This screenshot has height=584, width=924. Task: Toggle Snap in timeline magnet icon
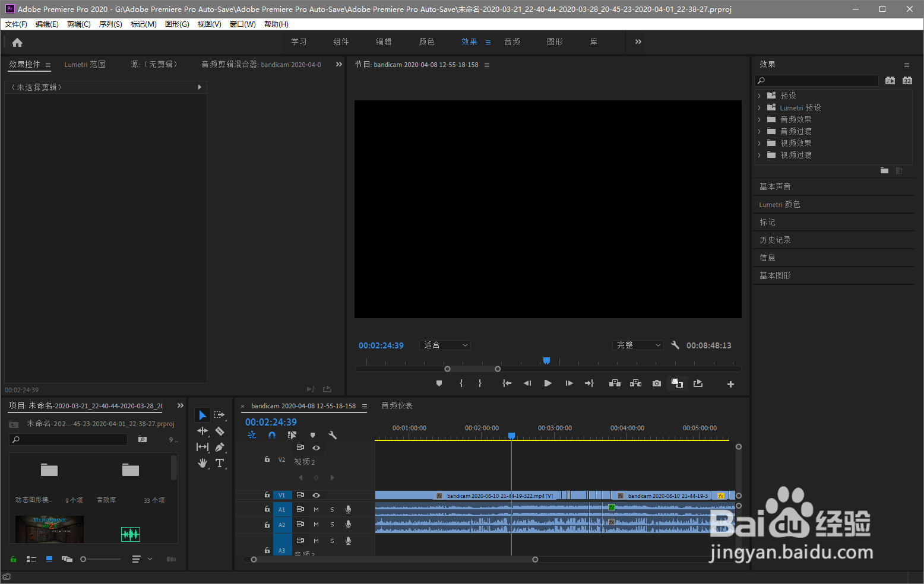(x=272, y=435)
